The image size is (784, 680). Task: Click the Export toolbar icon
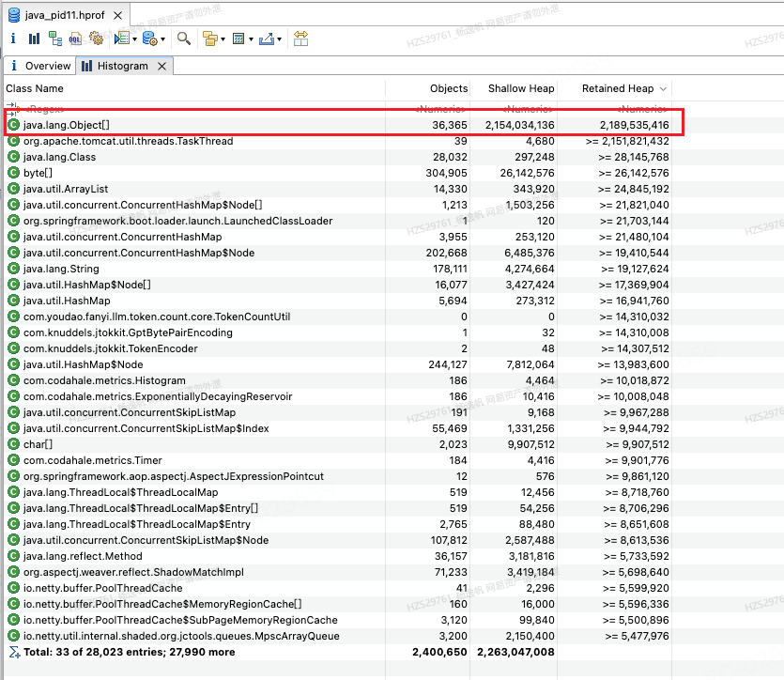pos(267,39)
